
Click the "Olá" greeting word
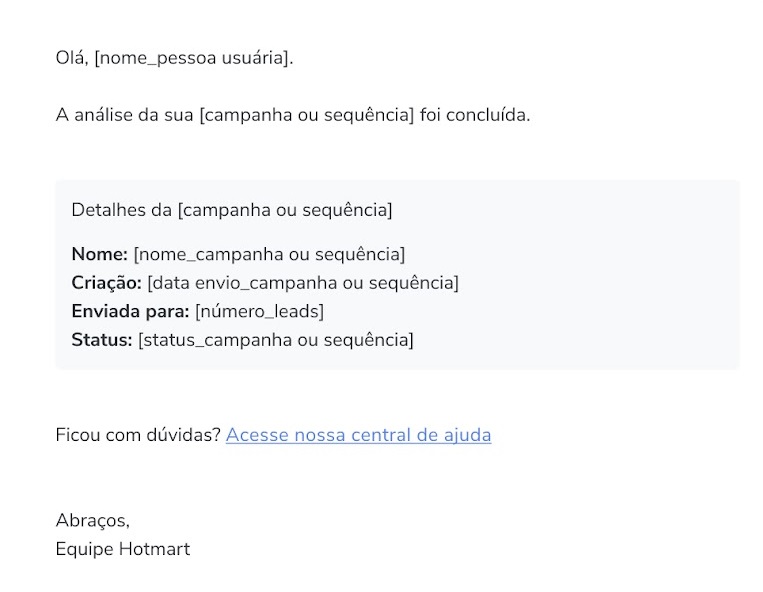(72, 58)
